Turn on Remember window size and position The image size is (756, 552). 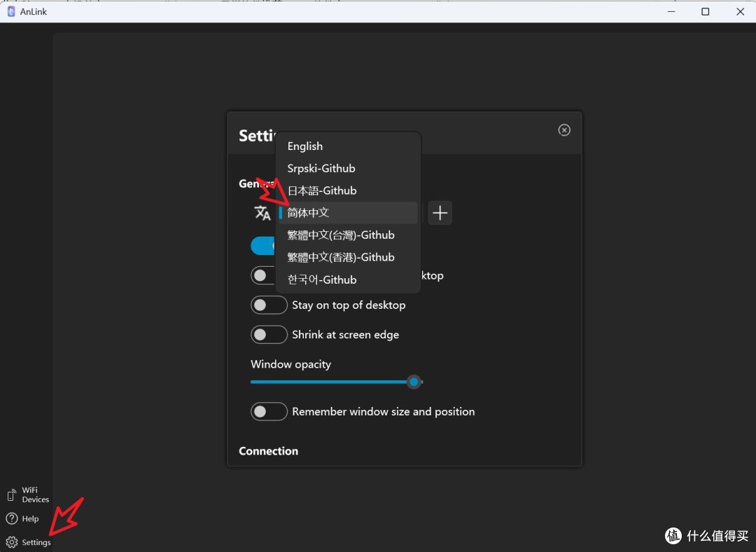(269, 412)
